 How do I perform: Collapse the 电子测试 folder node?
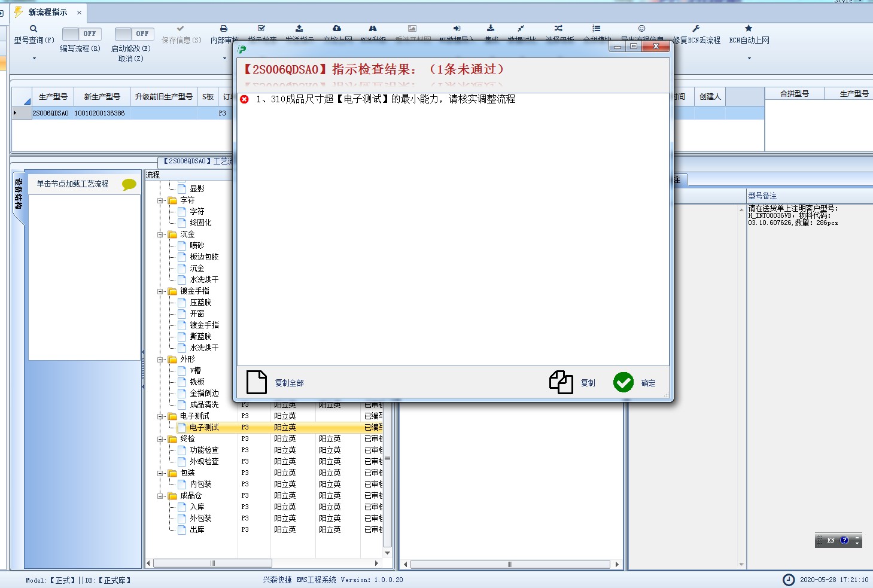point(161,416)
